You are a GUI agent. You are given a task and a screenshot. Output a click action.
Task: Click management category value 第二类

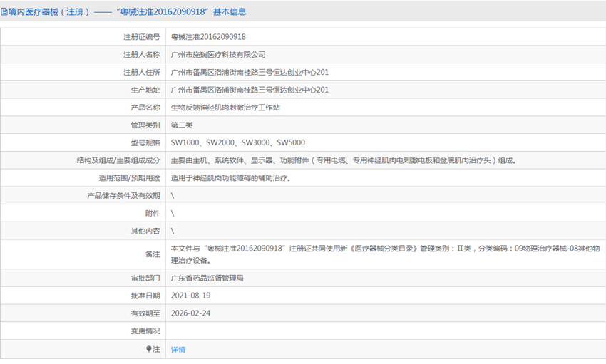tap(182, 125)
